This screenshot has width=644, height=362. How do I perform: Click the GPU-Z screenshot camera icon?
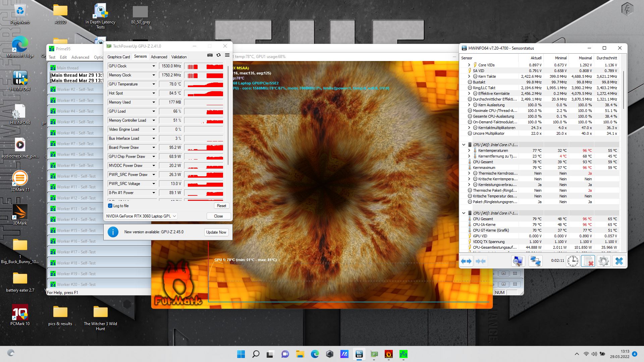click(x=210, y=55)
